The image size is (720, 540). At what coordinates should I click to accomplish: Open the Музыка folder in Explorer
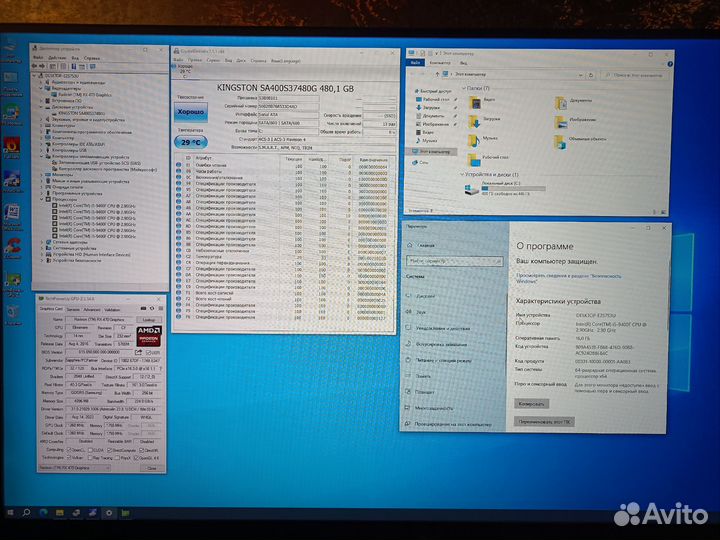coord(474,140)
